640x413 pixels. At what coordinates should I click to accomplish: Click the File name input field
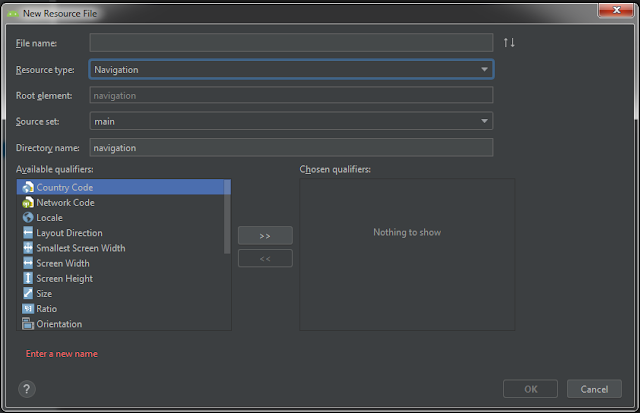coord(291,43)
